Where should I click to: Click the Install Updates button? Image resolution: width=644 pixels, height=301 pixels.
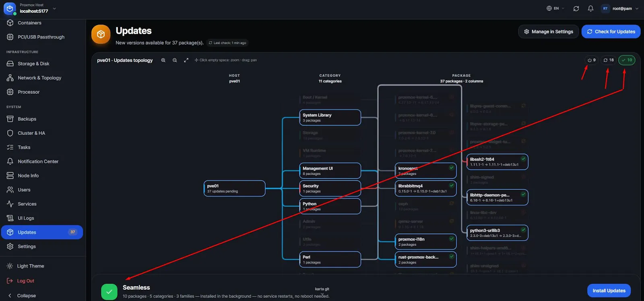click(609, 291)
